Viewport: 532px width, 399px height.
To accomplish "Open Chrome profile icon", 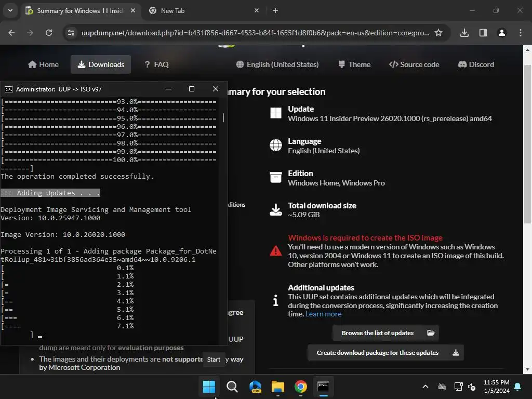I will 502,33.
